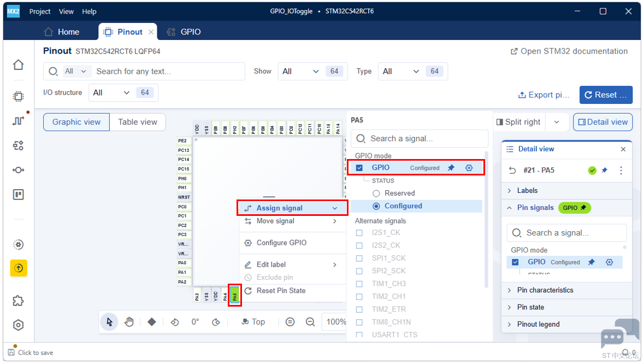Select the hand pan tool

(x=129, y=322)
